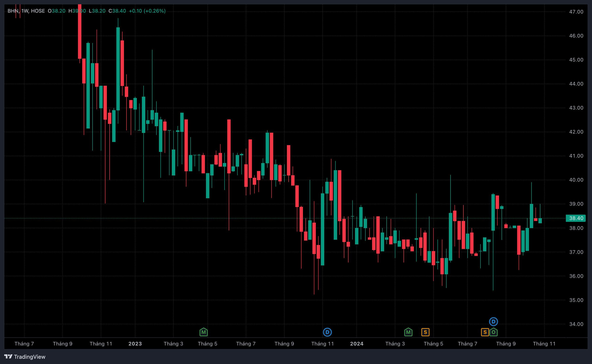Image resolution: width=592 pixels, height=364 pixels.
Task: Click the 36.00 price axis label
Action: [576, 276]
